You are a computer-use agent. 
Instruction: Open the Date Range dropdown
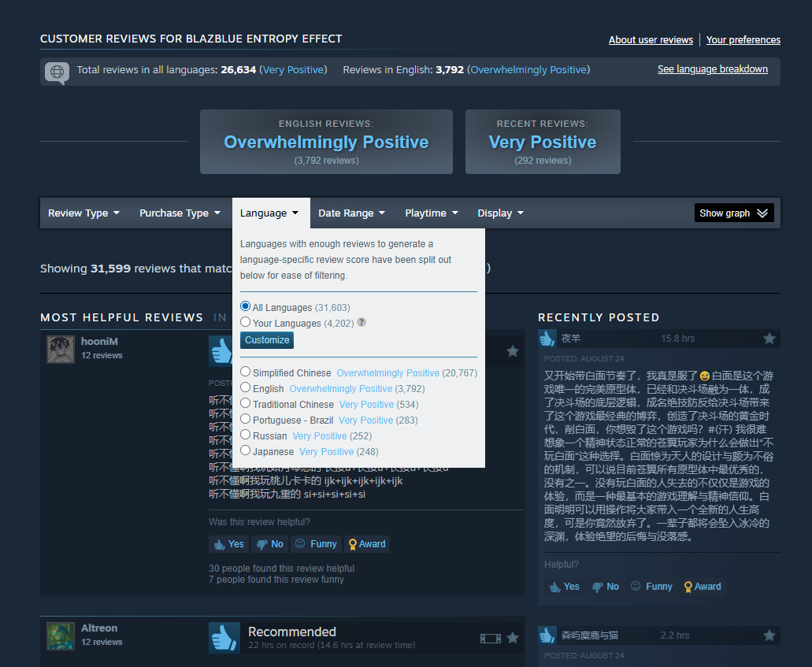pyautogui.click(x=351, y=213)
